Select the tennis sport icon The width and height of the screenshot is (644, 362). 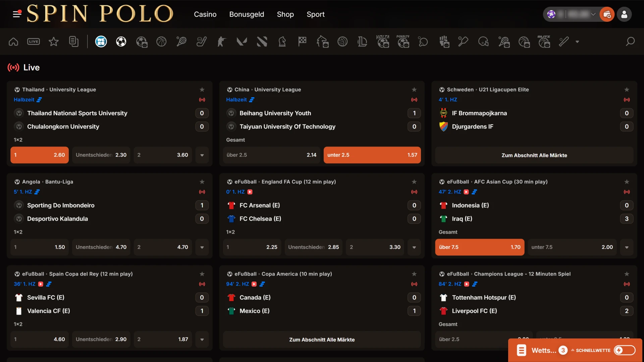tap(181, 42)
